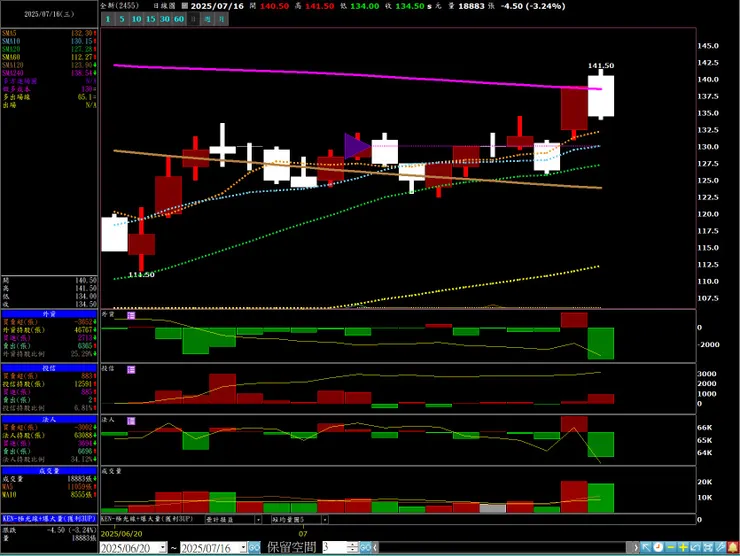Viewport: 740px width, 556px height.
Task: Click the fit-to-window chart icon
Action: 707,547
